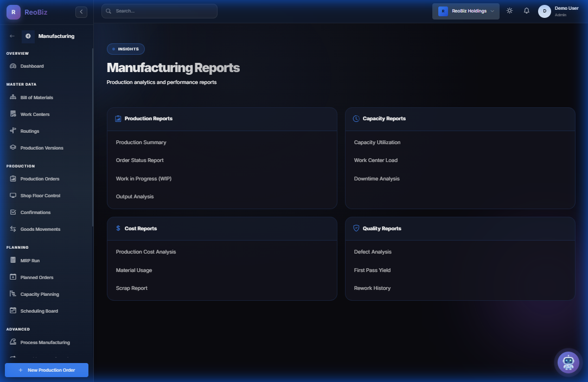Image resolution: width=588 pixels, height=382 pixels.
Task: Select the Work Centers icon in sidebar
Action: coord(12,114)
